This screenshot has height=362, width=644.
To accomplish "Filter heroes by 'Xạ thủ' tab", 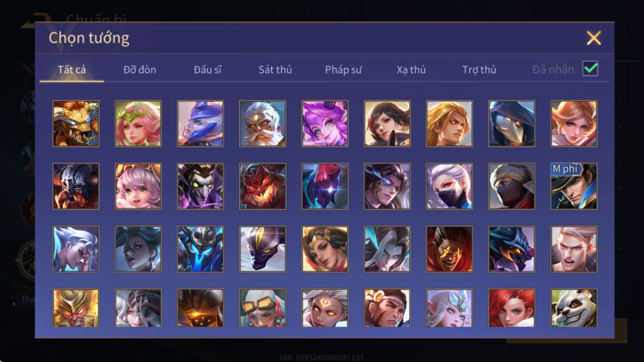I will click(x=411, y=70).
